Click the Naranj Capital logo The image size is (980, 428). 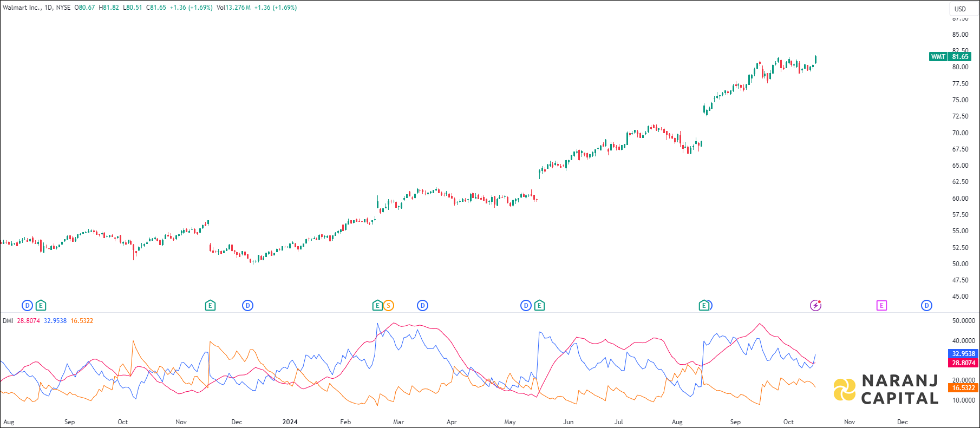coord(886,390)
